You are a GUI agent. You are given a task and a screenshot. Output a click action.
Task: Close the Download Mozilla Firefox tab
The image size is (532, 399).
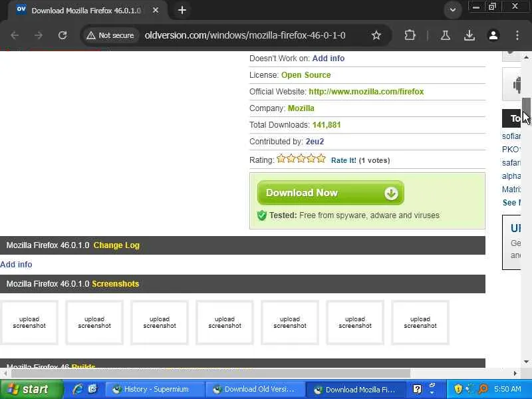(156, 10)
